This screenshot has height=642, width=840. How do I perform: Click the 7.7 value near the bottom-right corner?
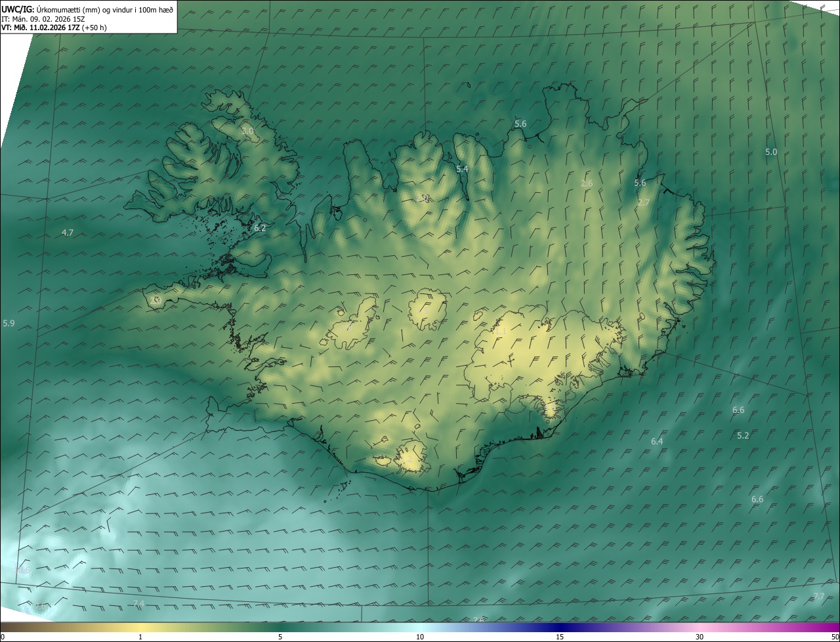click(x=818, y=597)
